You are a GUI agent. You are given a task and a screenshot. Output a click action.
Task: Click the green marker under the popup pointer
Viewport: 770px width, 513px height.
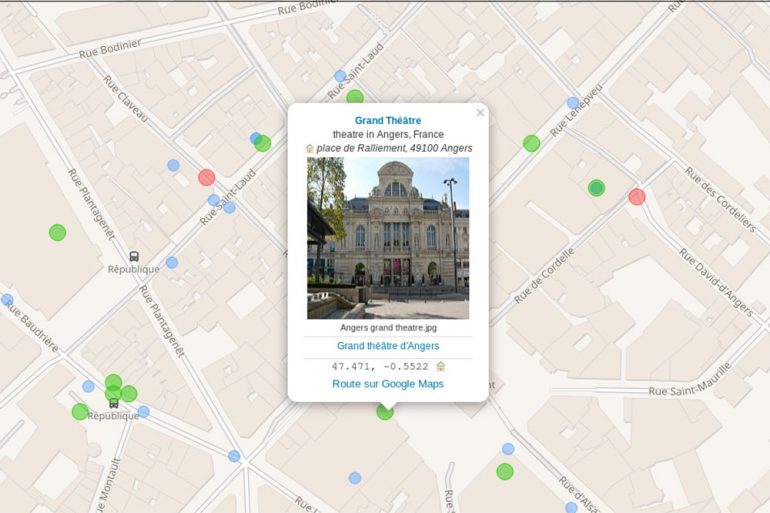[385, 411]
